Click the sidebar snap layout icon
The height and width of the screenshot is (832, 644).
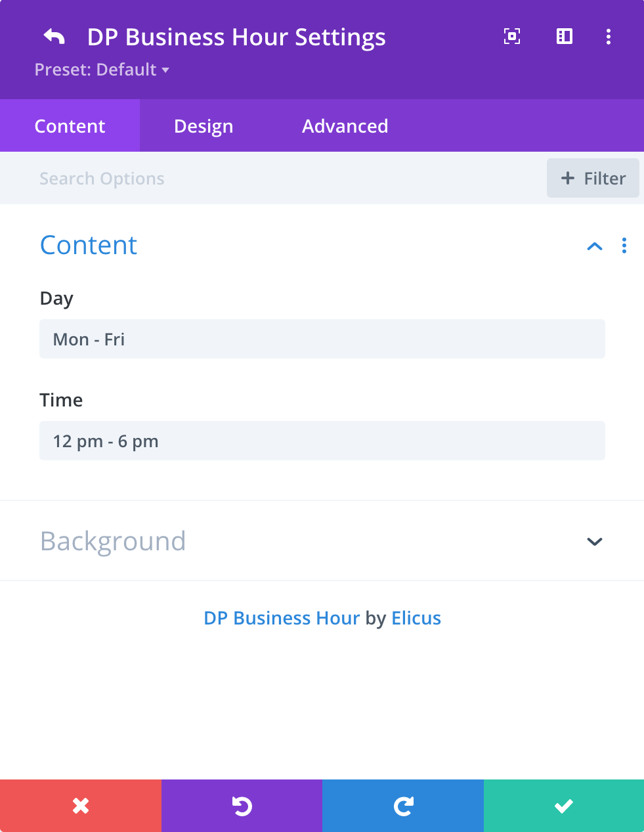pos(565,36)
